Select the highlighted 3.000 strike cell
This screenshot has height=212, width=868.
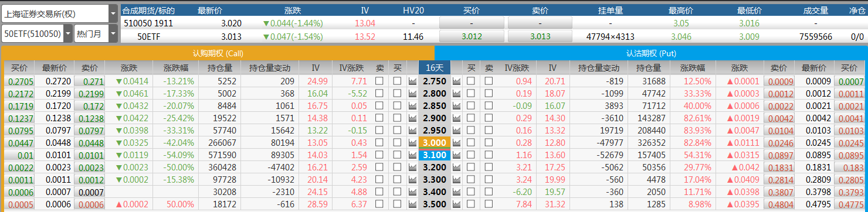[434, 142]
